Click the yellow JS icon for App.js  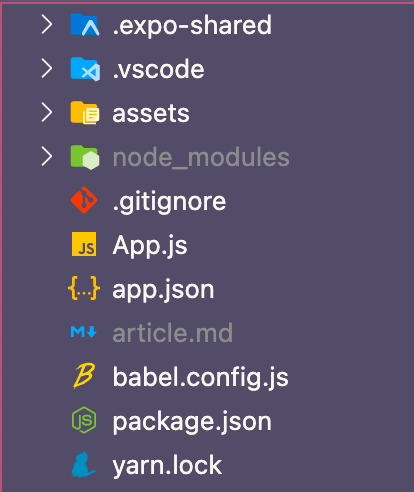[84, 244]
